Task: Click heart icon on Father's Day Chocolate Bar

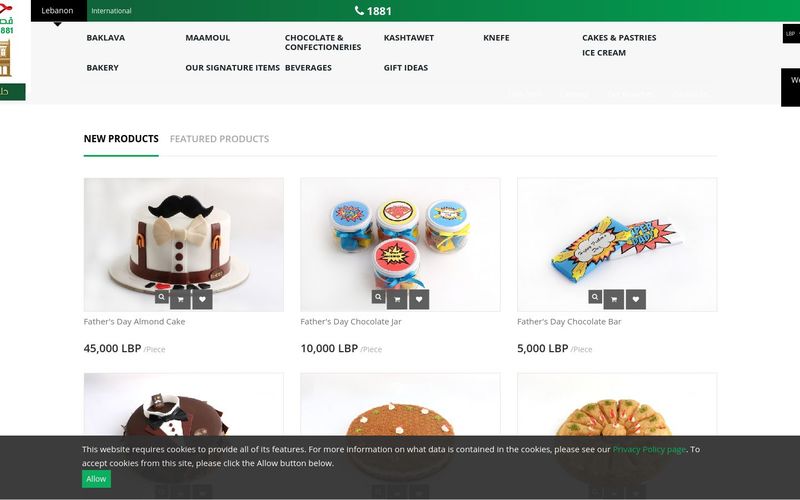Action: click(x=636, y=299)
